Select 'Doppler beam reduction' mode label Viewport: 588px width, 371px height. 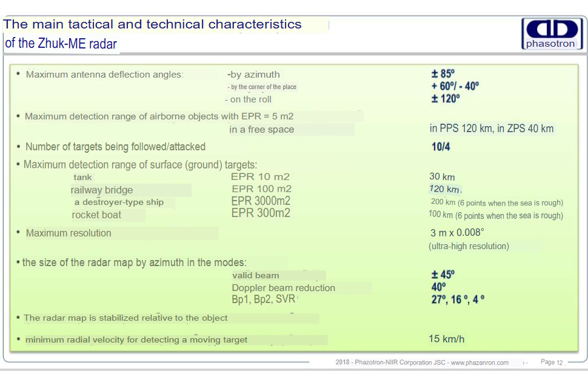pyautogui.click(x=284, y=288)
